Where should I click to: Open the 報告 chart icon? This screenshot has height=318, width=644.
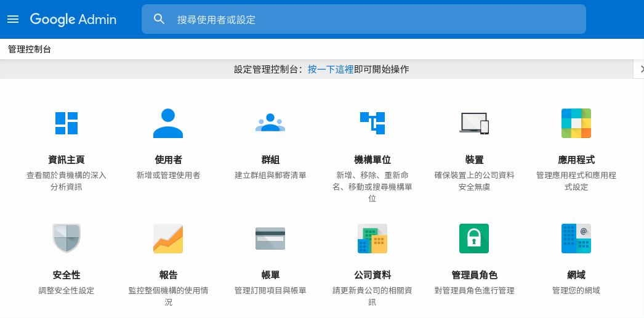pyautogui.click(x=168, y=238)
